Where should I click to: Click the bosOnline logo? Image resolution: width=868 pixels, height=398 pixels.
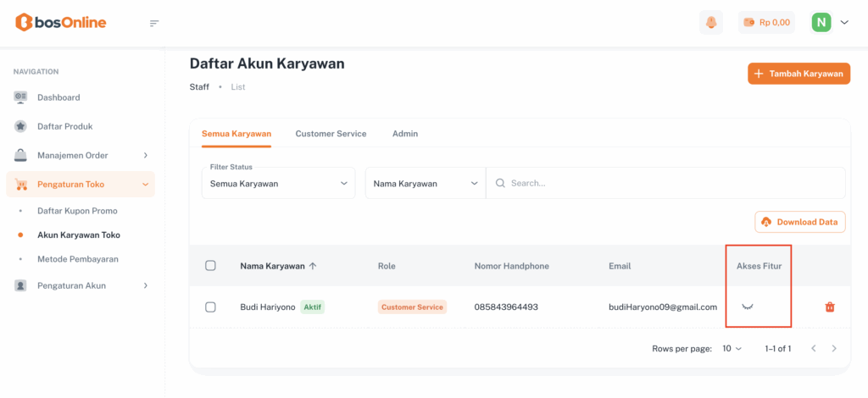61,23
